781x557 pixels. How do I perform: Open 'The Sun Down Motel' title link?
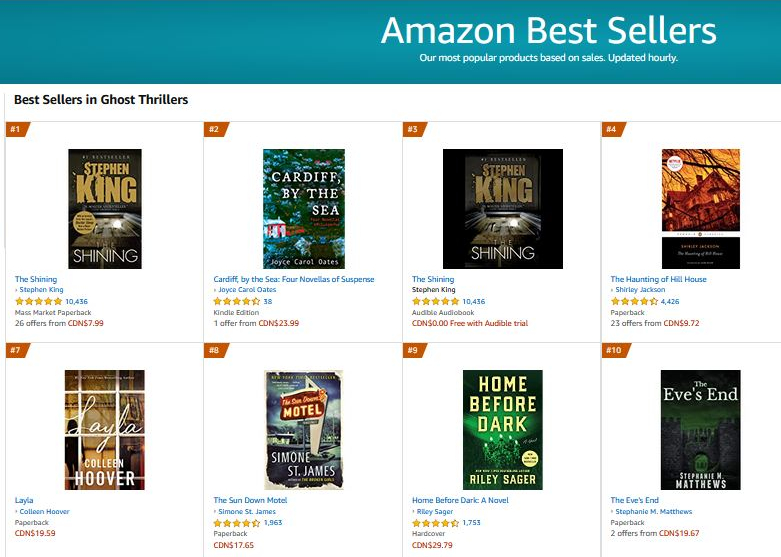250,500
